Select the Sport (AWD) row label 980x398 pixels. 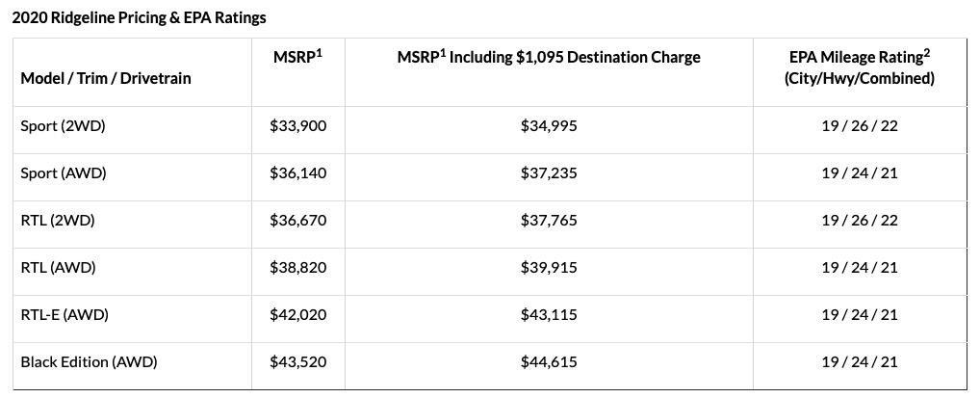pos(64,172)
